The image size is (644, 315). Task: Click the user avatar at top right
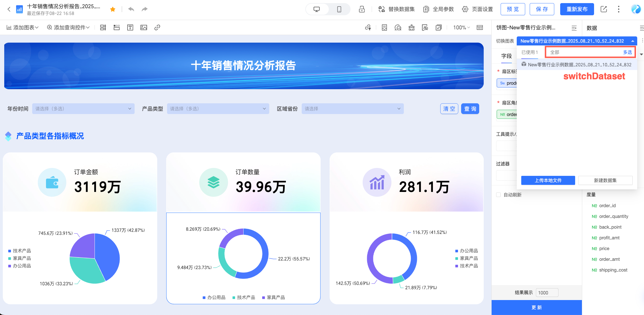pyautogui.click(x=636, y=9)
